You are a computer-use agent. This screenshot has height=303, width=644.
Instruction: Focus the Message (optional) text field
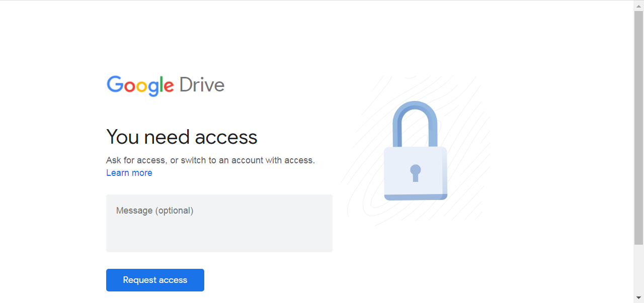point(219,223)
